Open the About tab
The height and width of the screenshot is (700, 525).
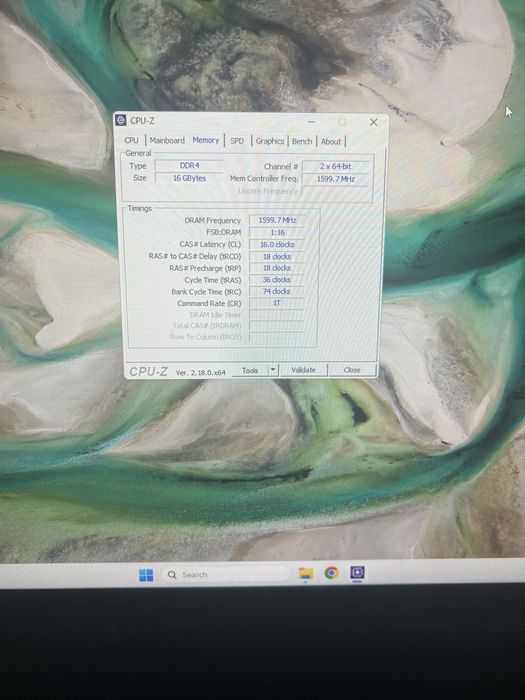tap(331, 142)
